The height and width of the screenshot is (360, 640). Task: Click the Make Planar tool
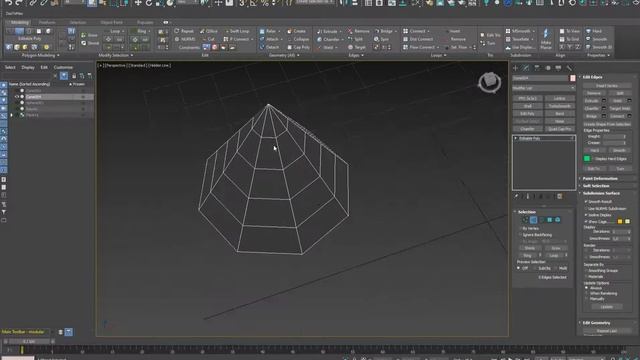point(546,40)
